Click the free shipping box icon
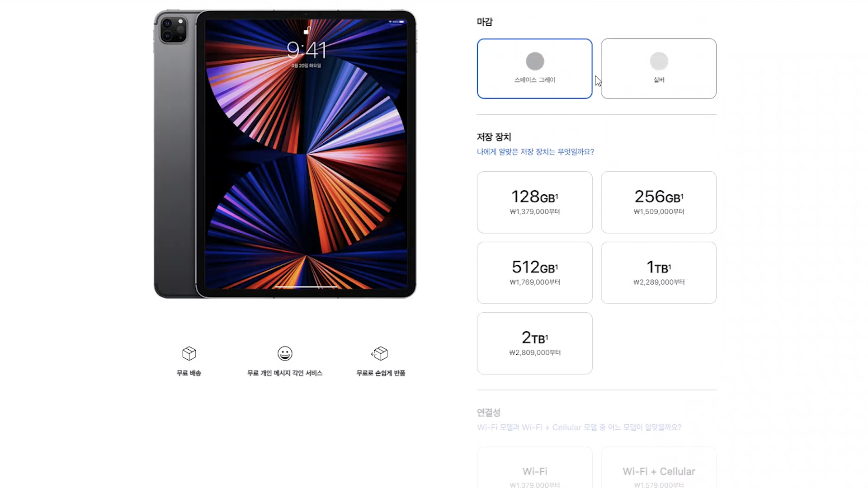Screen dimensions: 868x488 (x=189, y=353)
